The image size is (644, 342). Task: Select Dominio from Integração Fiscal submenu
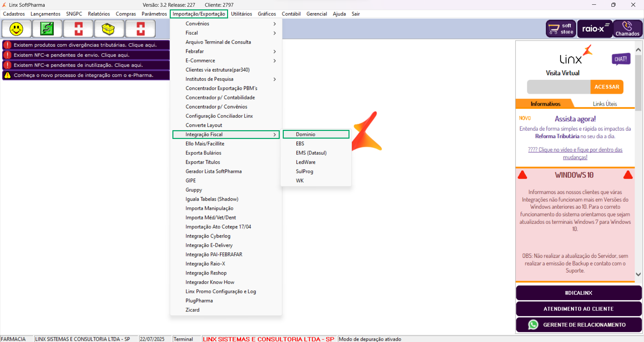click(x=316, y=135)
